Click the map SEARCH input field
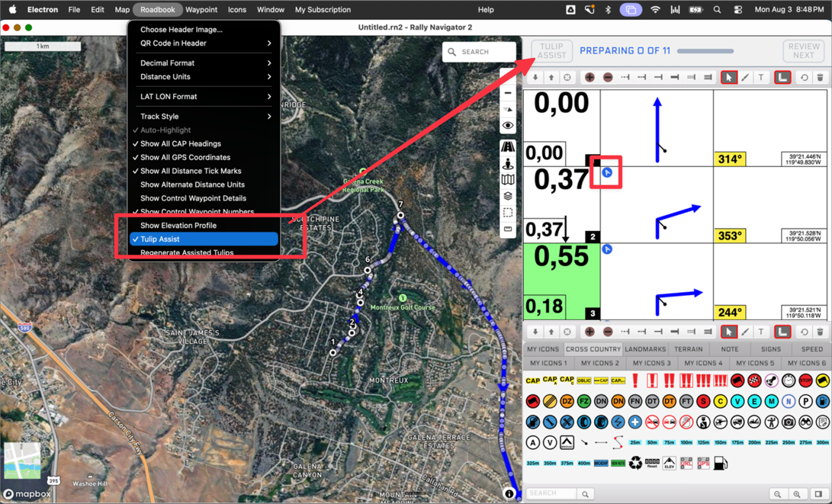 click(479, 52)
